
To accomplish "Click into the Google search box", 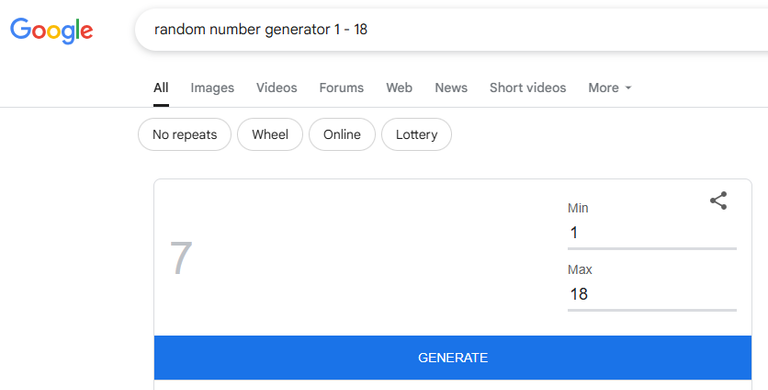I will 451,29.
